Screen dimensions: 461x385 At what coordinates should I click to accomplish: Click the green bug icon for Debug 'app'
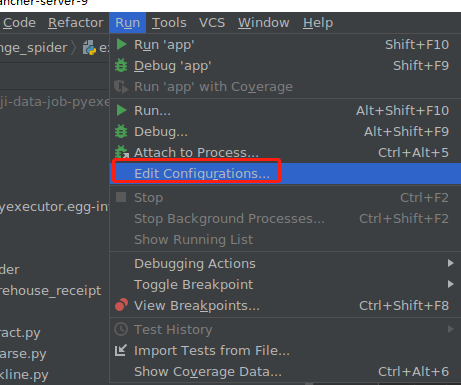121,65
